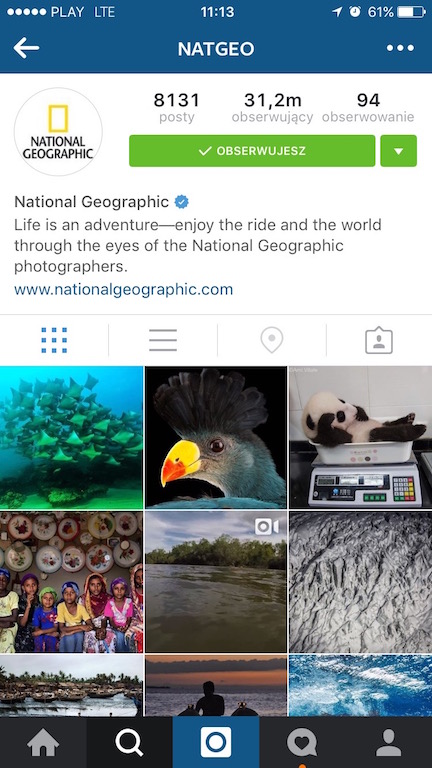
Task: Open the three-dots options menu
Action: (400, 48)
